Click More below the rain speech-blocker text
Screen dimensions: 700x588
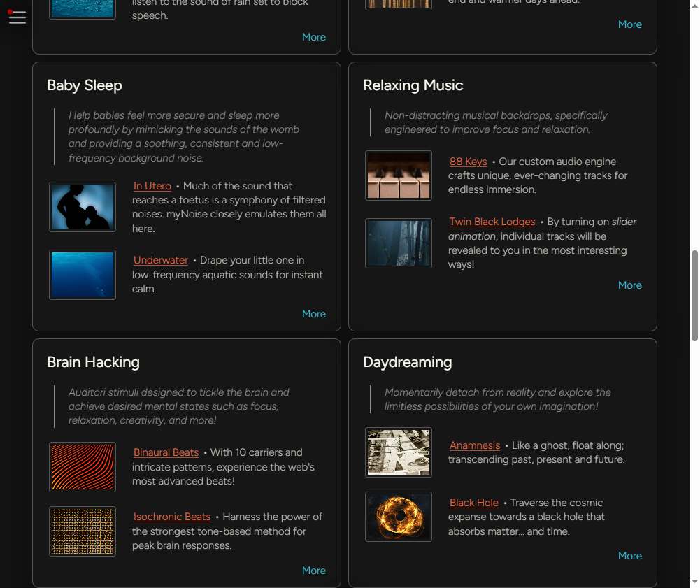point(314,37)
